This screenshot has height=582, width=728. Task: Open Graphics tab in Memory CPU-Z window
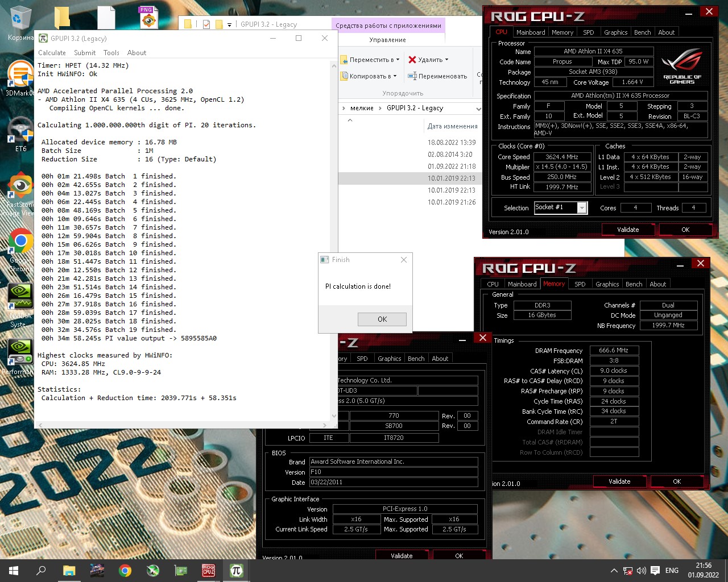coord(607,284)
